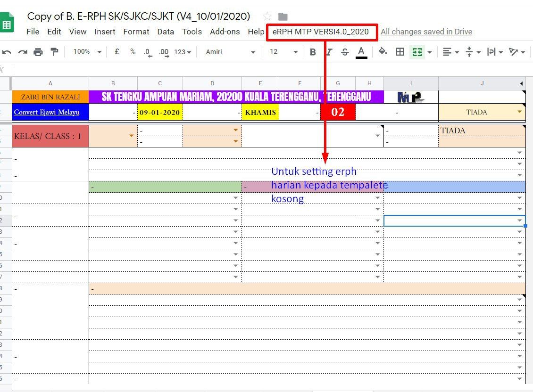Click the document title to rename

(138, 16)
